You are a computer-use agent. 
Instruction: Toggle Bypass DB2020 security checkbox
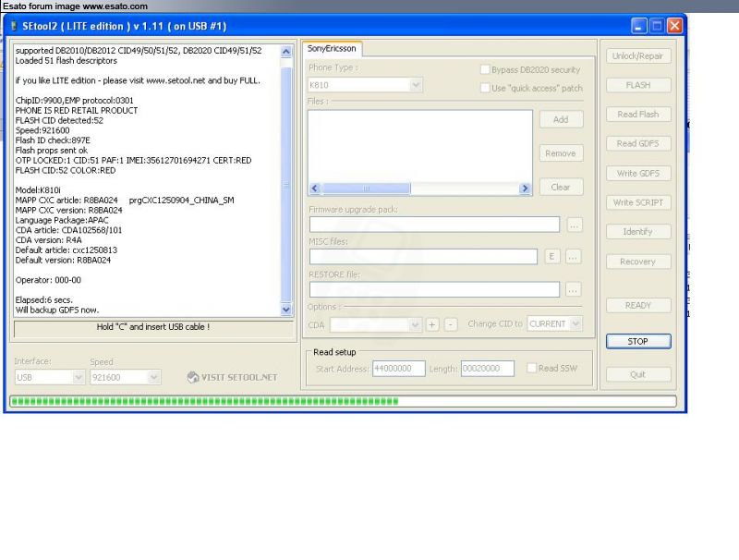coord(484,69)
